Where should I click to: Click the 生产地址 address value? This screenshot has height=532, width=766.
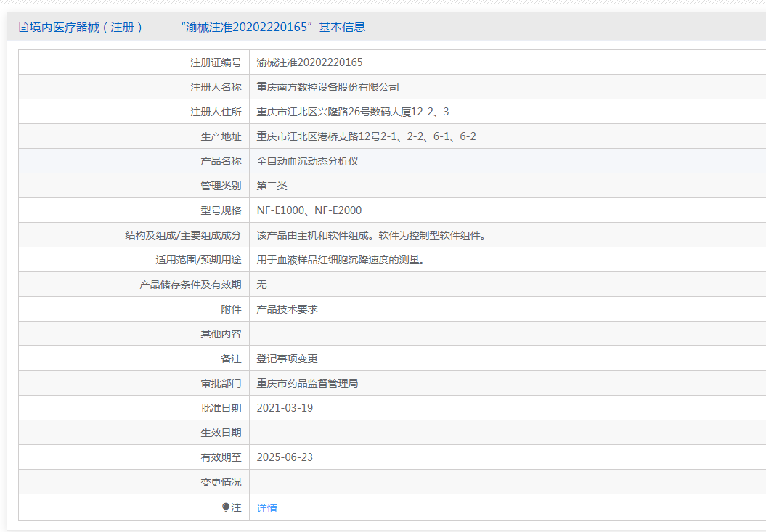pos(366,136)
